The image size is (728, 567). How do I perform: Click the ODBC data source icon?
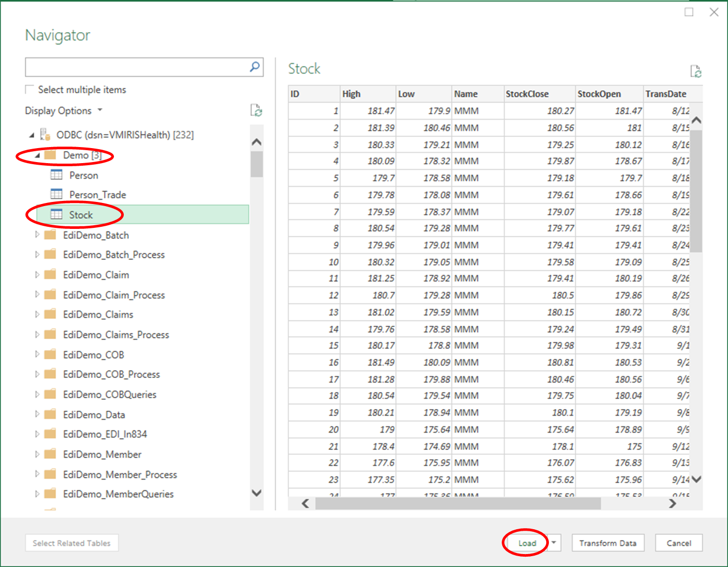tap(45, 135)
